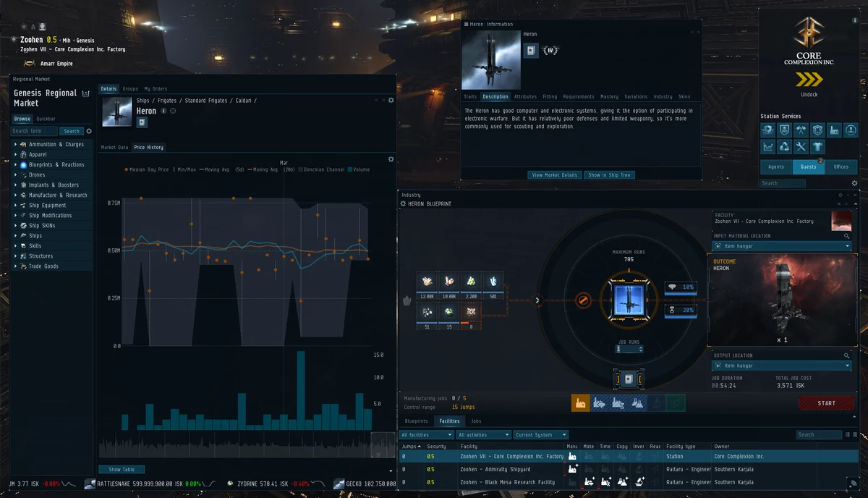868x498 pixels.
Task: Toggle the orange Manufacturing activity filter
Action: [x=581, y=402]
